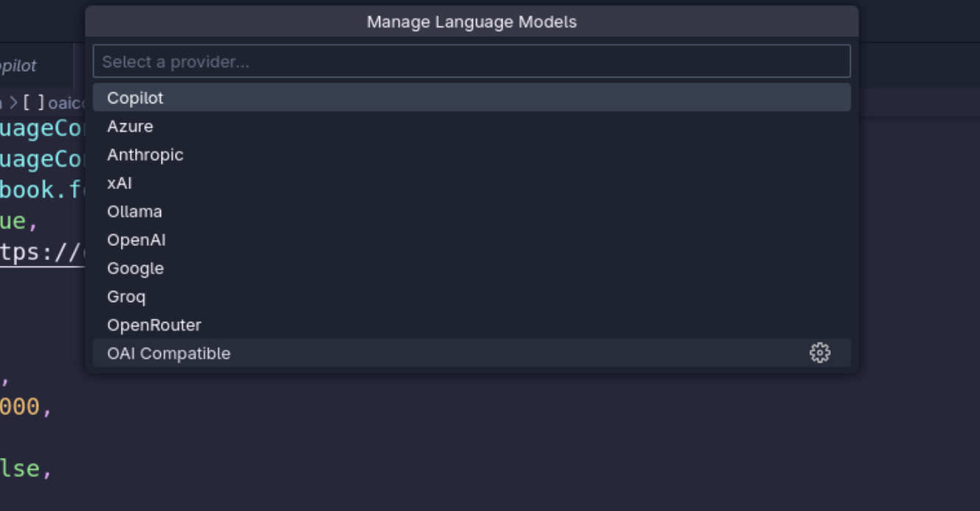The image size is (980, 511).
Task: Choose Ollama from the list
Action: point(134,212)
